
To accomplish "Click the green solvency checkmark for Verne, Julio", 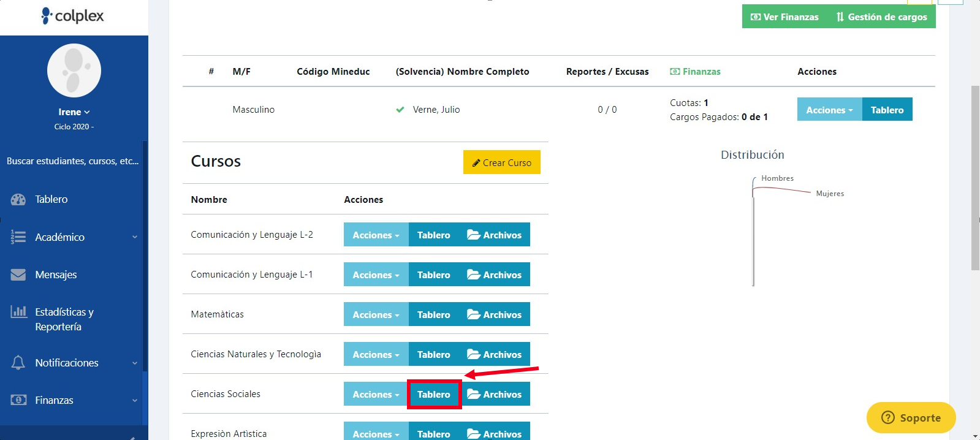I will pos(400,110).
